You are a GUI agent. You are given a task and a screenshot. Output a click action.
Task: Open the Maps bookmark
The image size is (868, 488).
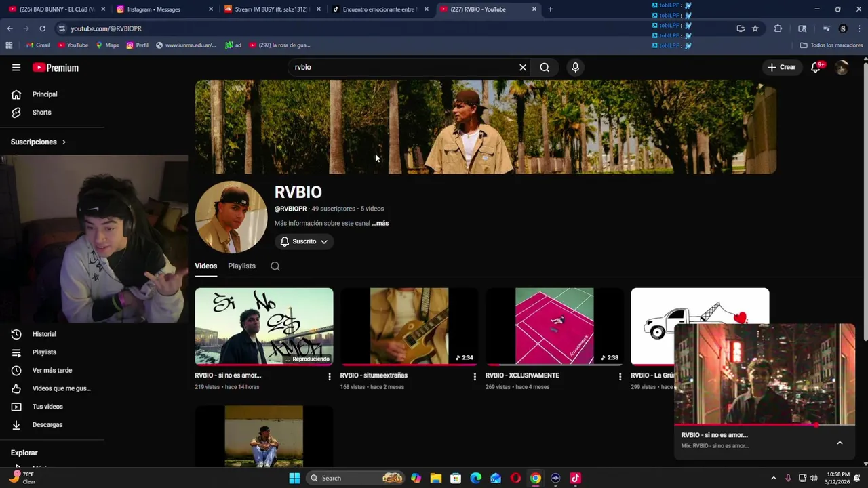(107, 45)
